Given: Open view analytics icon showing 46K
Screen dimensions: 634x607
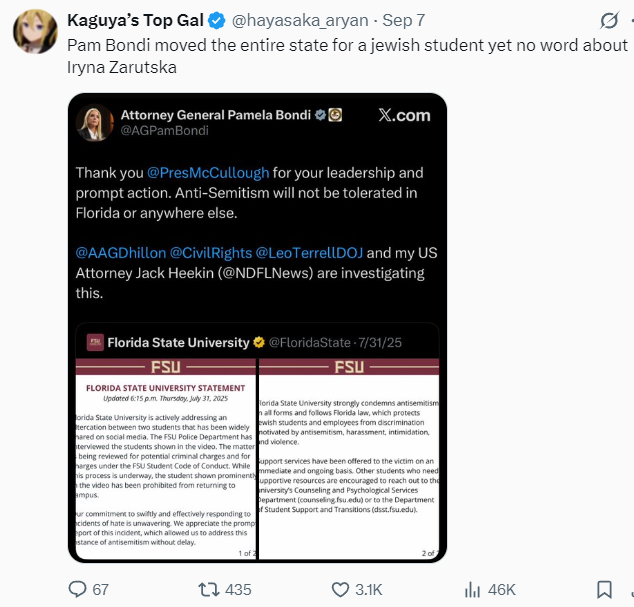Looking at the screenshot, I should [472, 590].
